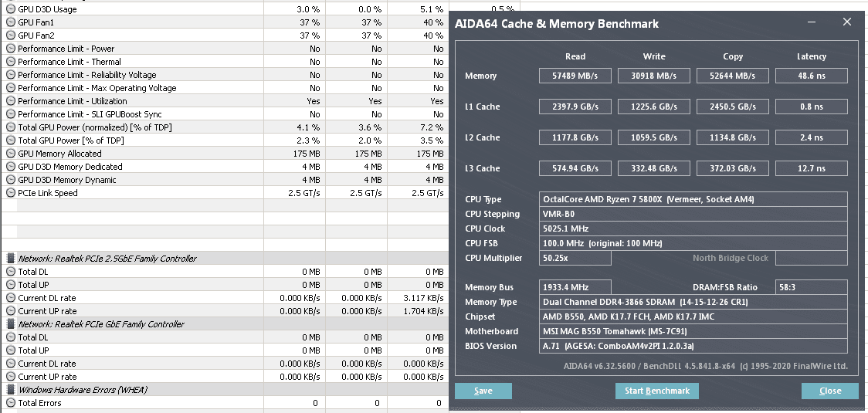Click the BIOS Version field A.71

(693, 346)
